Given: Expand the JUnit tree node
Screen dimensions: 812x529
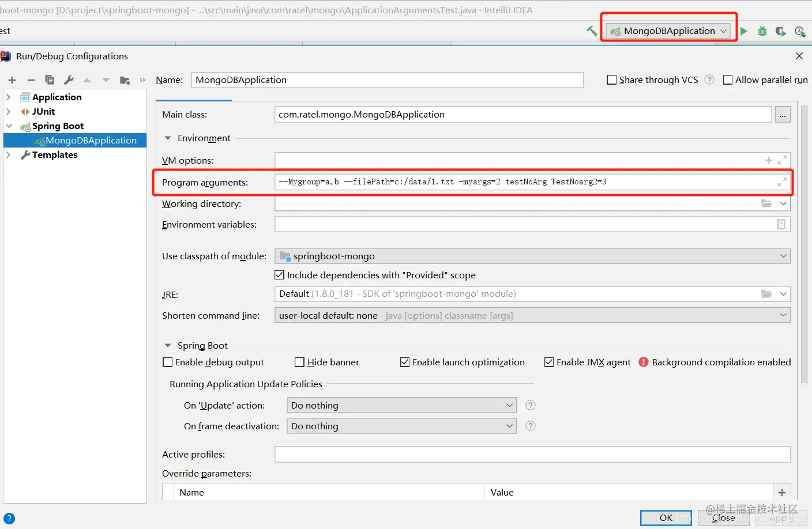Looking at the screenshot, I should click(9, 111).
